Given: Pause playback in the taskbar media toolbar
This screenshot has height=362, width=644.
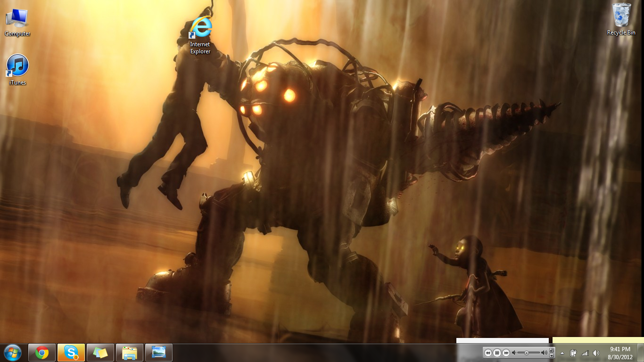Looking at the screenshot, I should 497,353.
